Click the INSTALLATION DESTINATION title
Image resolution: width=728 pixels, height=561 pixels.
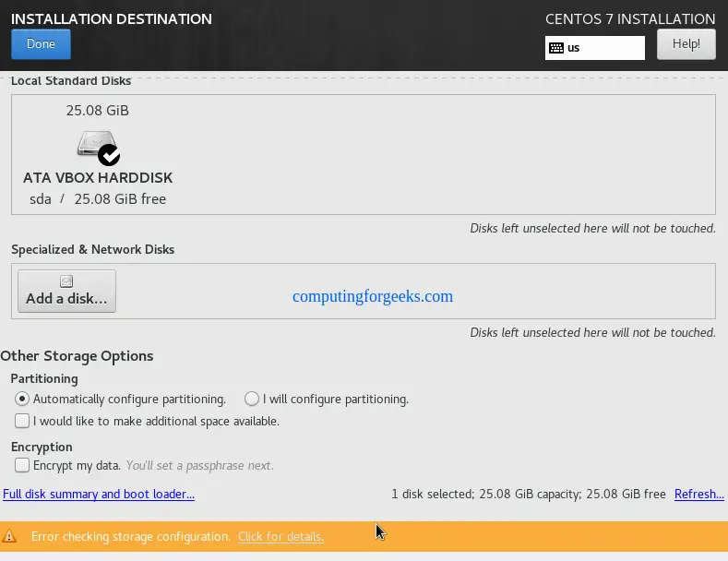(112, 19)
